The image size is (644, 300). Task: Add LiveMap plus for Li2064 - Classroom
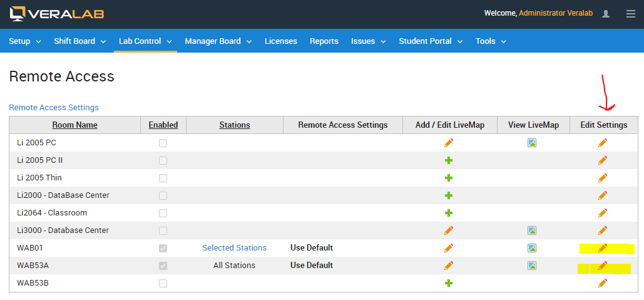pyautogui.click(x=449, y=213)
